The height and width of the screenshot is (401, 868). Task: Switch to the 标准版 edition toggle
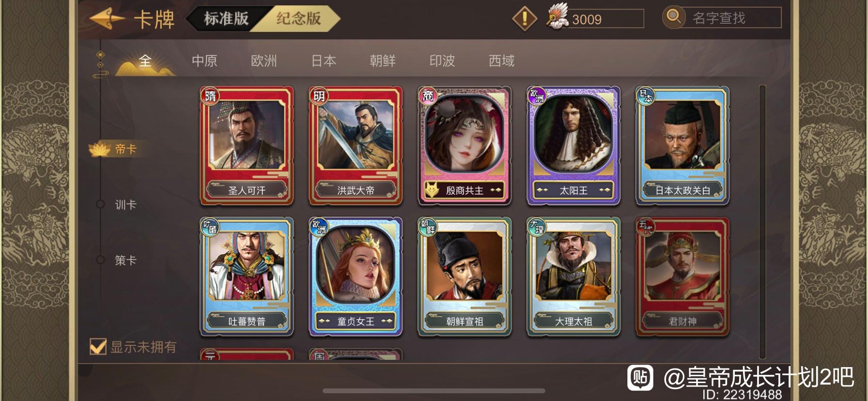click(x=226, y=19)
